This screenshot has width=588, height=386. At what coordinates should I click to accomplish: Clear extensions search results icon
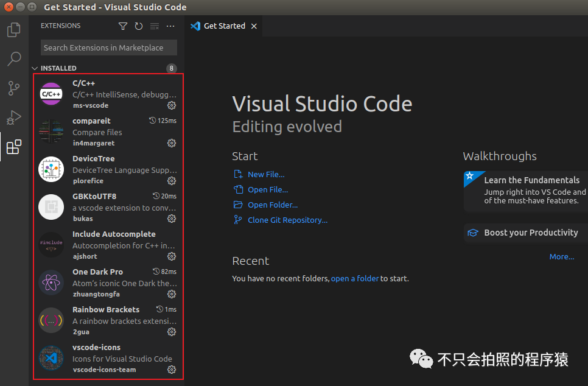[155, 26]
